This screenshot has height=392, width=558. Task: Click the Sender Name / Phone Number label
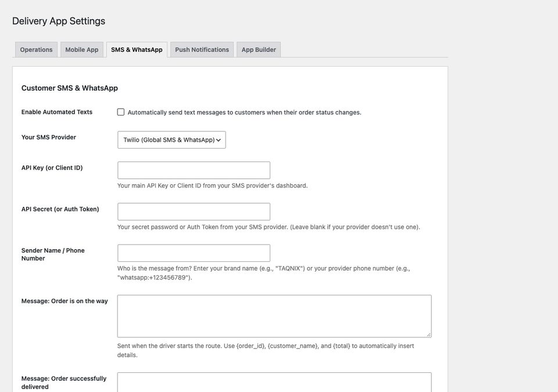point(53,254)
